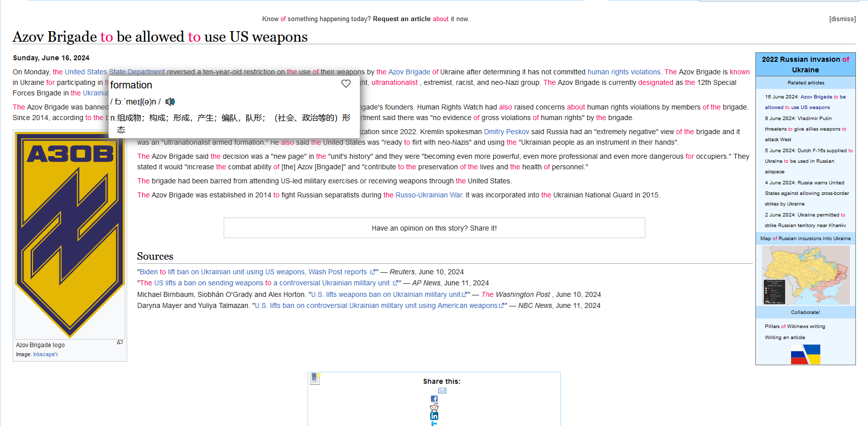
Task: Favorite the word 'formation' with heart icon
Action: pos(346,84)
